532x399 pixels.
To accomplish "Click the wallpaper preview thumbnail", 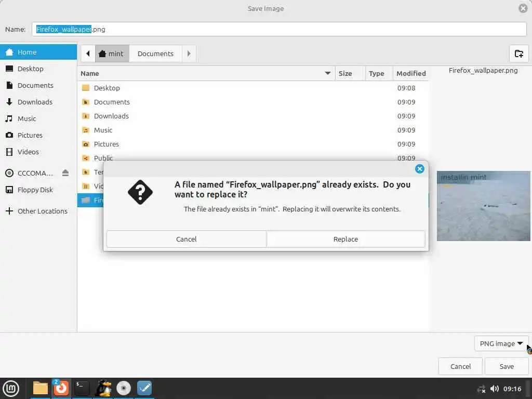I will [x=483, y=206].
